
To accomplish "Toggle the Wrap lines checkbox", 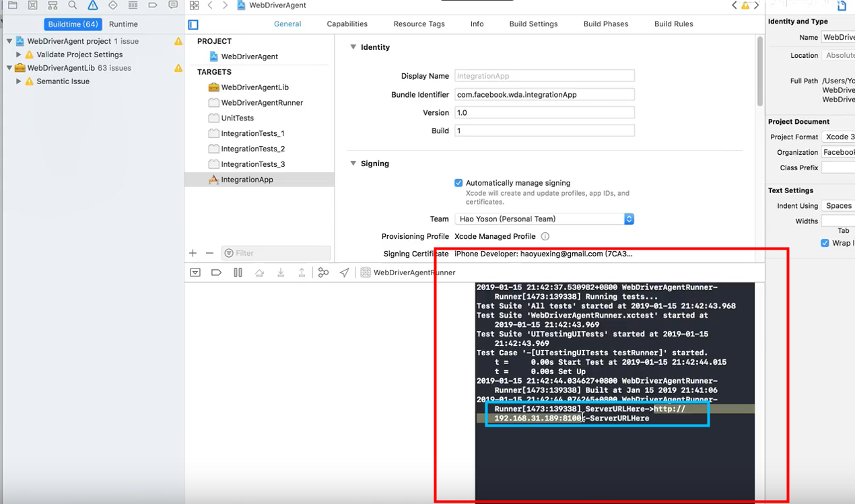I will pyautogui.click(x=825, y=243).
